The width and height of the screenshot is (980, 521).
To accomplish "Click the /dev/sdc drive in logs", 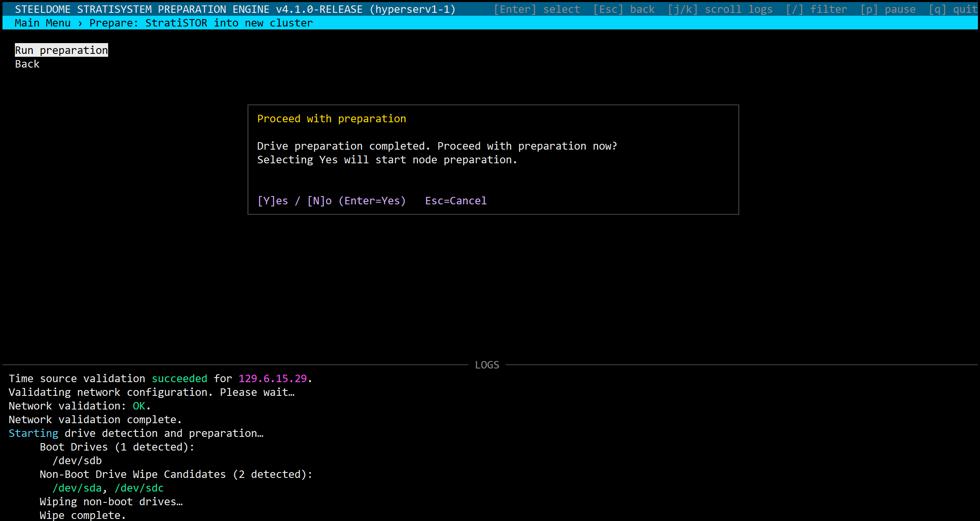I will 139,488.
